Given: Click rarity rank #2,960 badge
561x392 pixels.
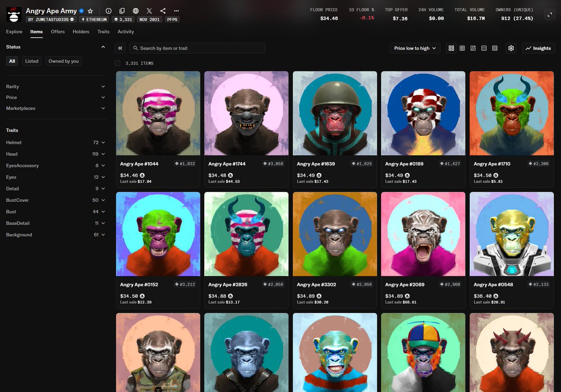Looking at the screenshot, I should (450, 285).
